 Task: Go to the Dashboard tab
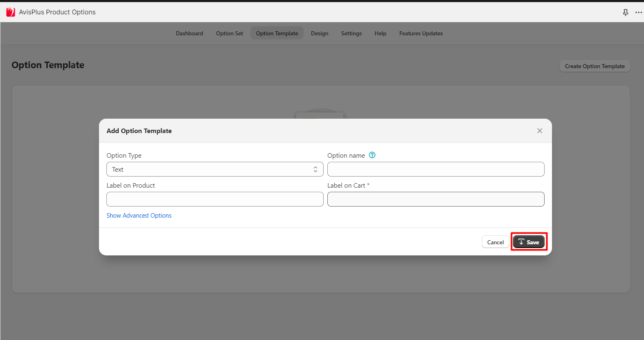click(189, 33)
